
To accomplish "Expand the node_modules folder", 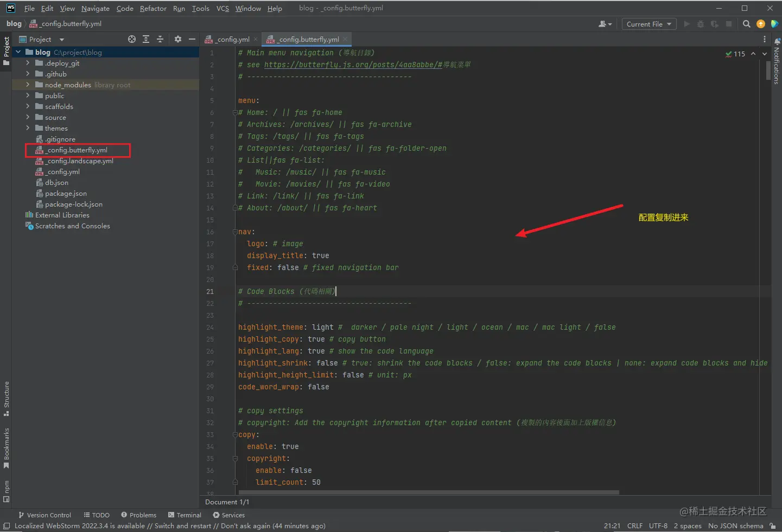I will coord(28,85).
